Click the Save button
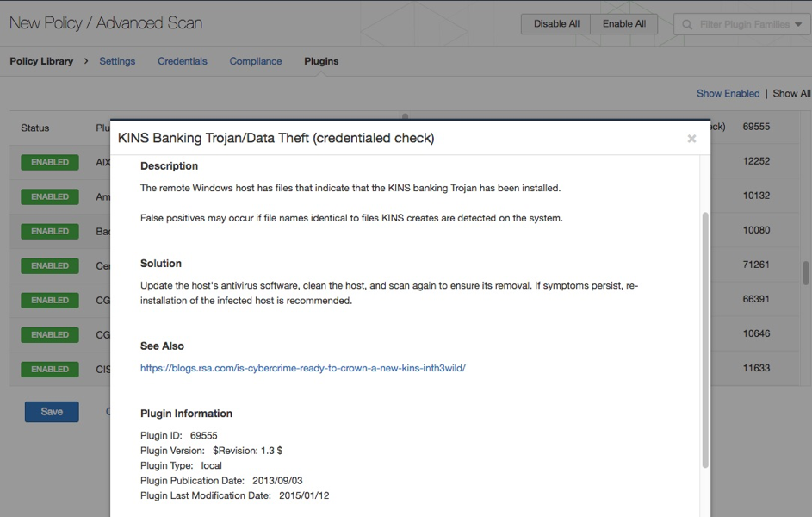Screen dimensions: 812x517 [x=52, y=412]
